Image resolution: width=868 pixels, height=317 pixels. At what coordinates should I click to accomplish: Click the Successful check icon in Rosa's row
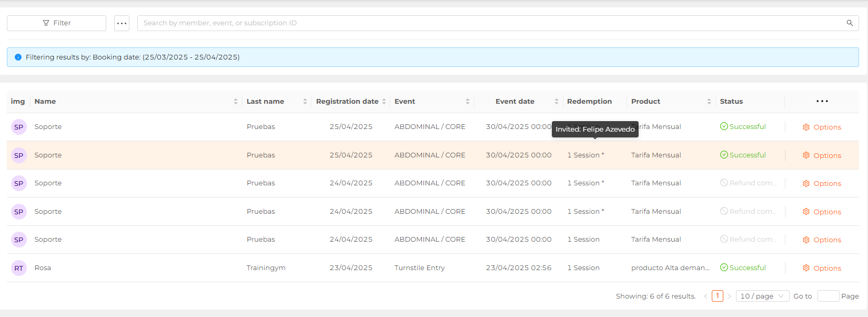724,268
